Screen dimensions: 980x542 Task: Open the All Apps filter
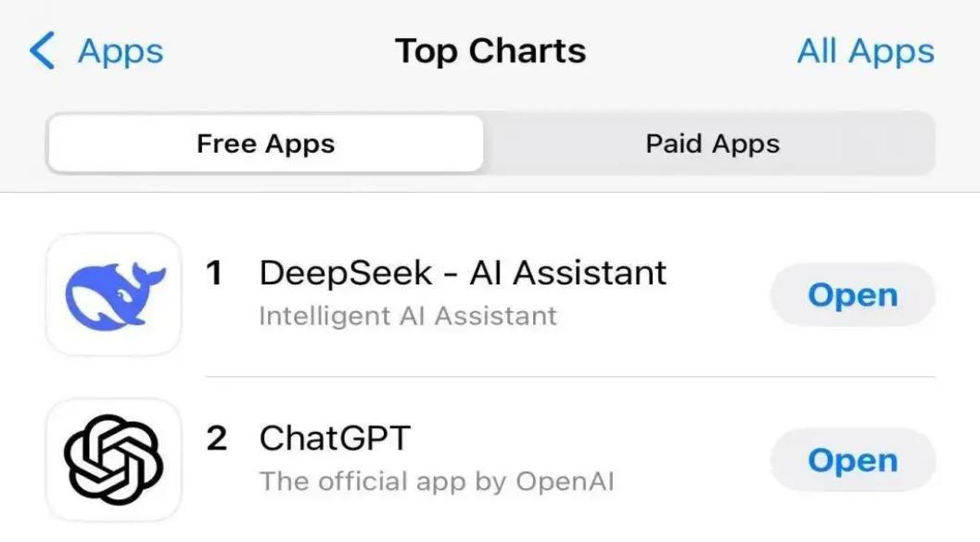pyautogui.click(x=865, y=51)
